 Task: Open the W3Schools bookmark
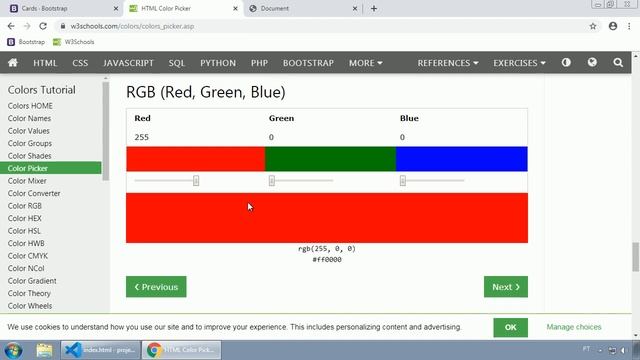point(74,42)
